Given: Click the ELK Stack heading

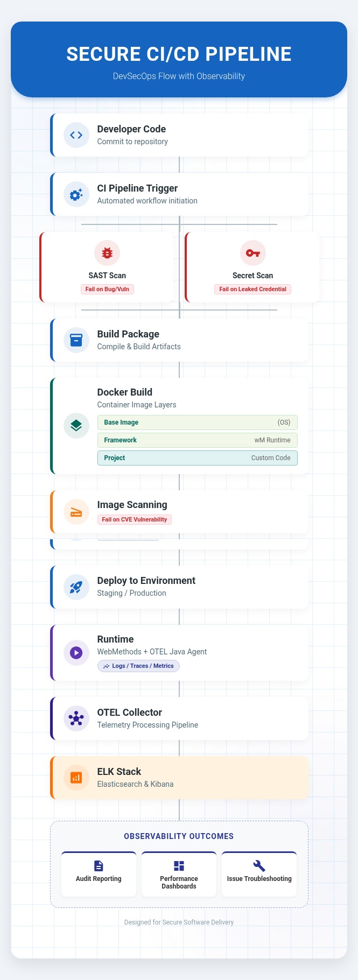Looking at the screenshot, I should tap(119, 772).
